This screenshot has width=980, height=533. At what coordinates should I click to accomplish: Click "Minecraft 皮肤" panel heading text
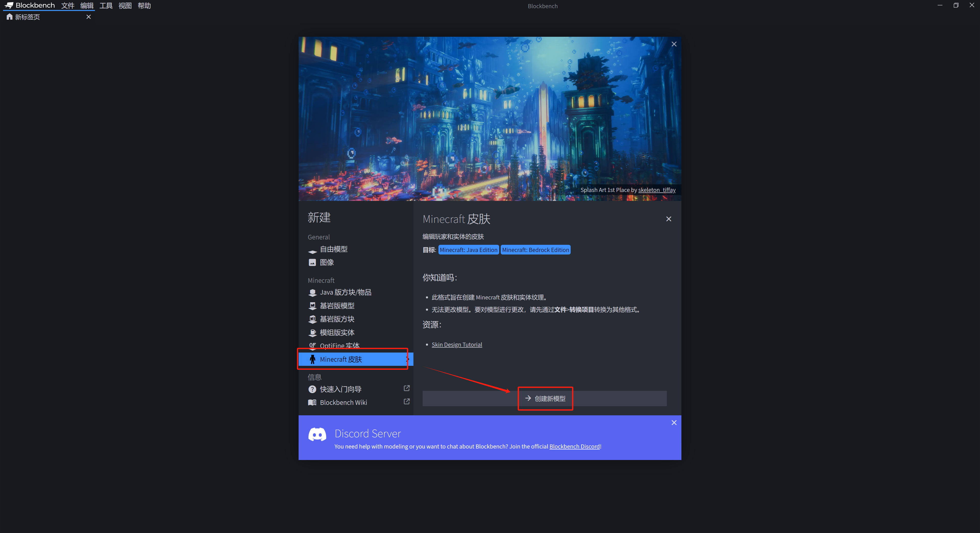[x=456, y=219]
